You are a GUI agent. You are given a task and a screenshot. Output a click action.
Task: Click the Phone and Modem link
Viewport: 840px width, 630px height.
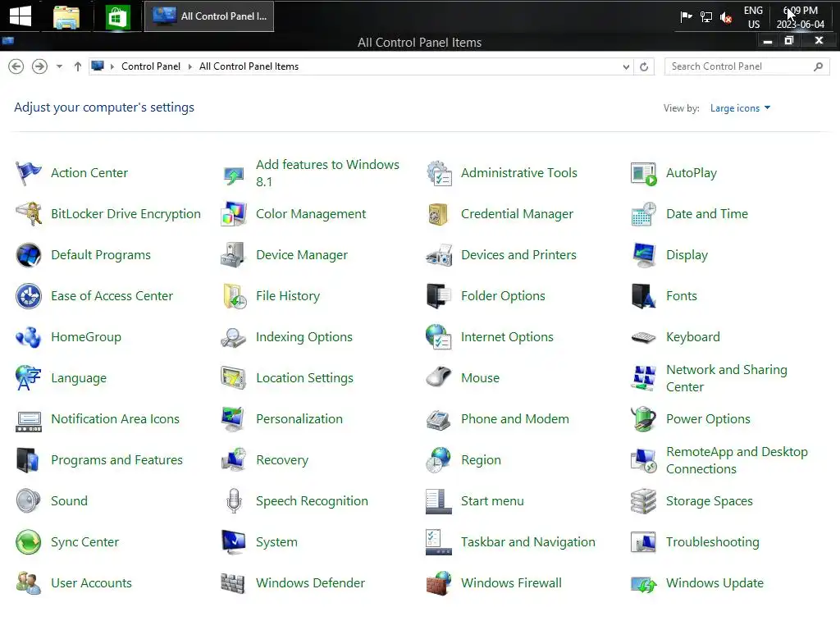[x=515, y=419]
